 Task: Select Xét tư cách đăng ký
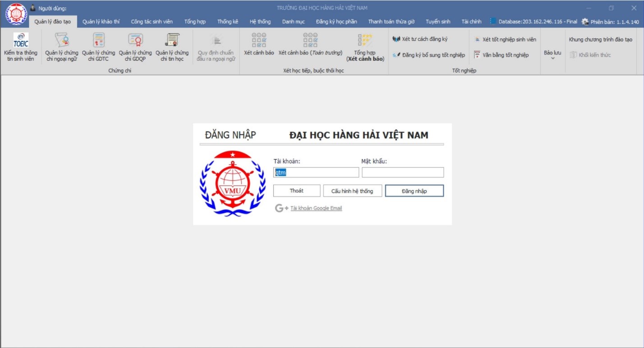click(420, 39)
